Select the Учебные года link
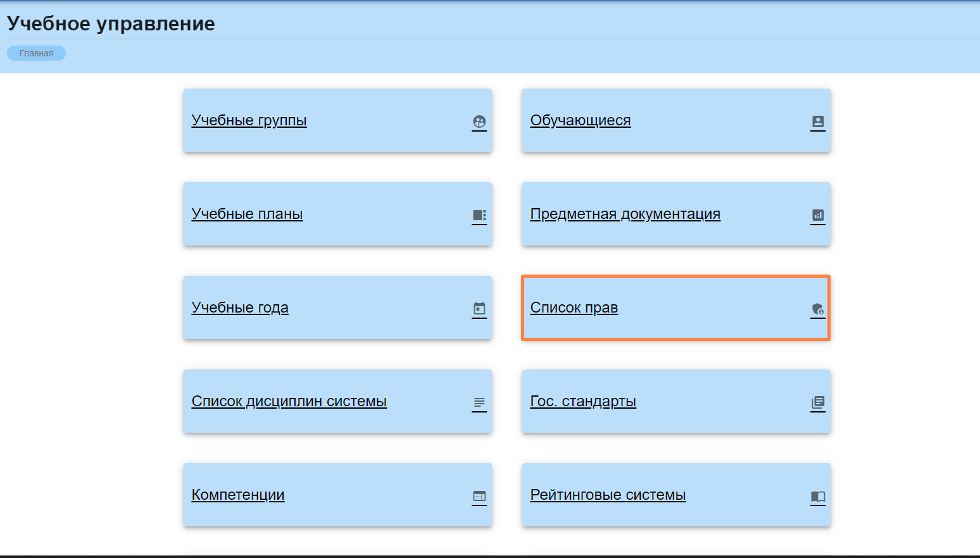This screenshot has width=980, height=558. click(240, 307)
